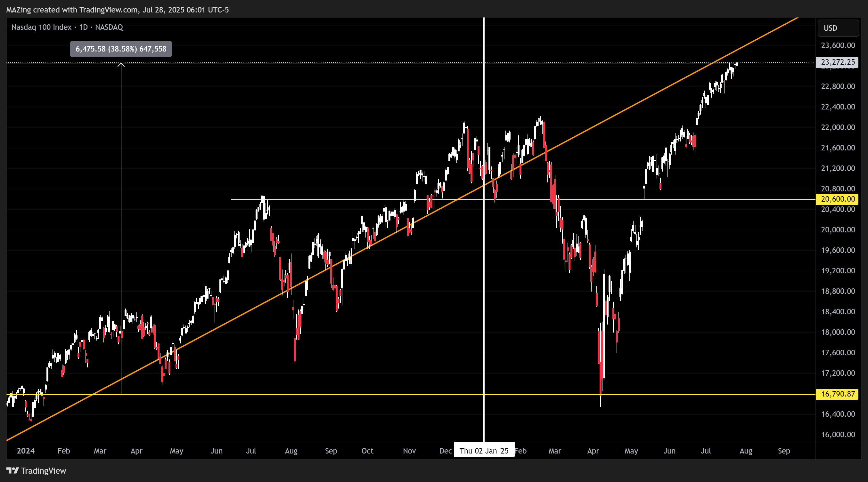Click the 21,200.00 price axis label
Viewport: 868px width, 482px height.
tap(838, 168)
